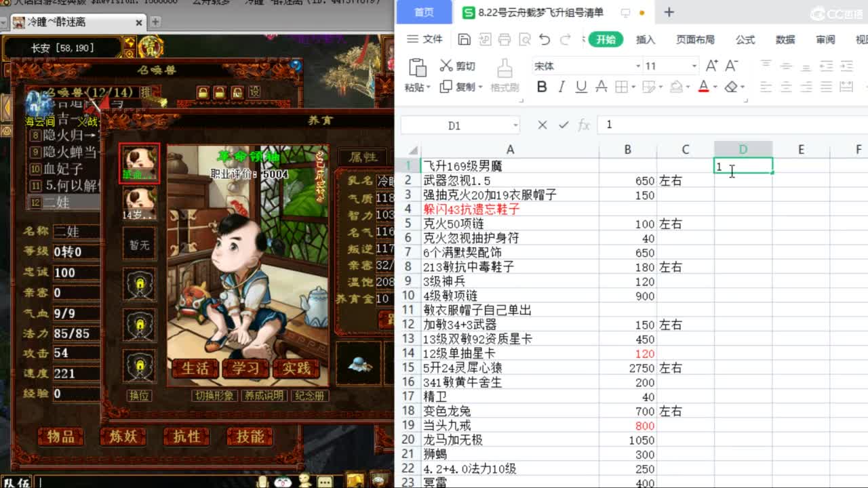Click the 物品 button in game panel
868x488 pixels.
coord(61,437)
